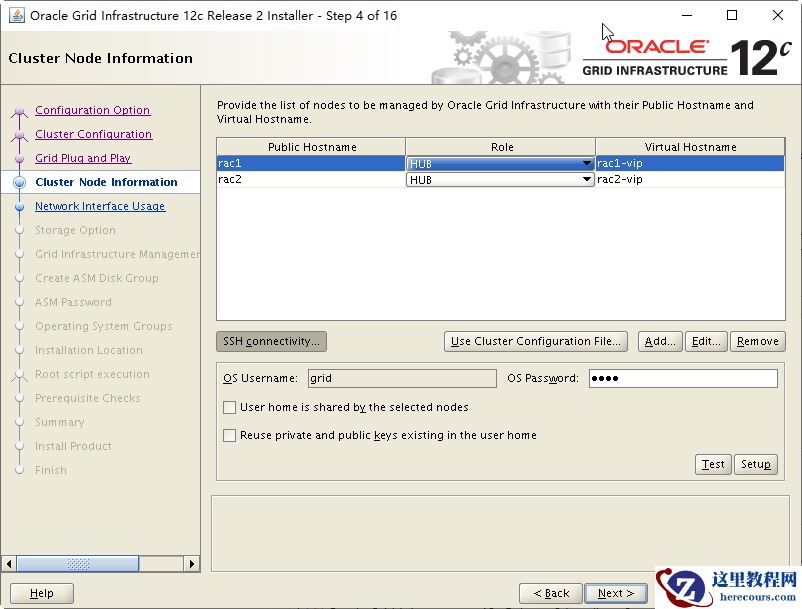Open the Role dropdown for rac1
The image size is (802, 609).
click(500, 164)
